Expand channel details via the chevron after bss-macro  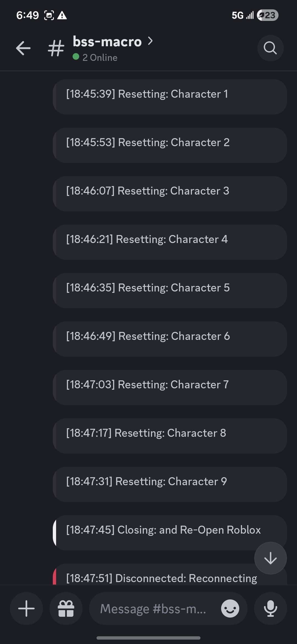tap(150, 41)
